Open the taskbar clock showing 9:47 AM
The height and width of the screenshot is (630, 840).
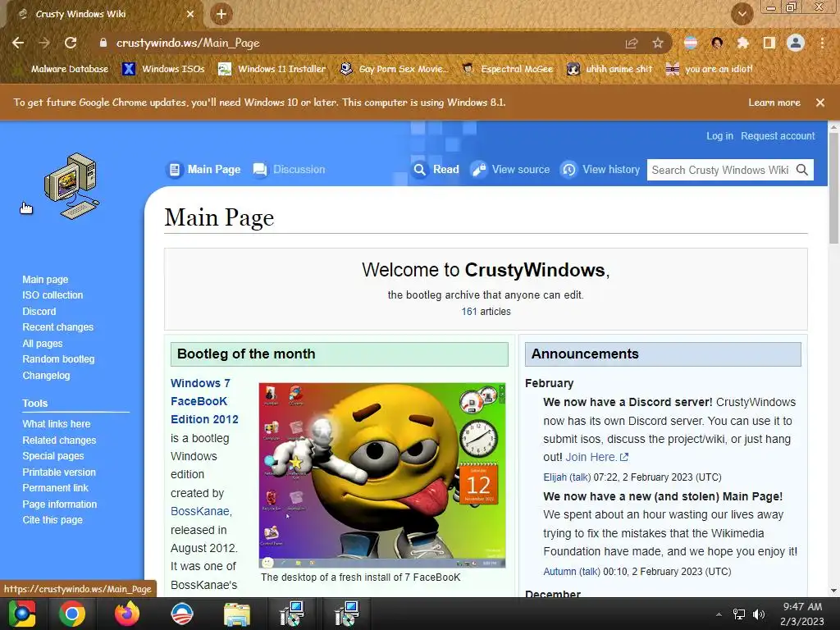coord(802,614)
